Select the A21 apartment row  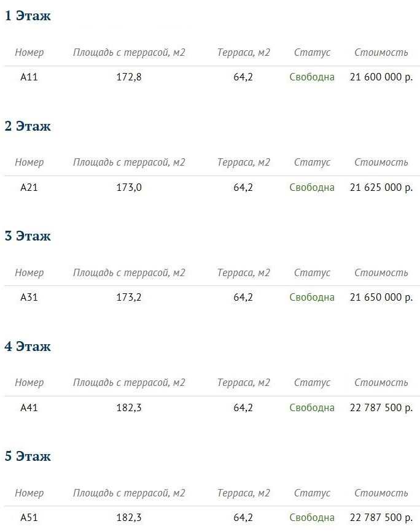pyautogui.click(x=212, y=187)
